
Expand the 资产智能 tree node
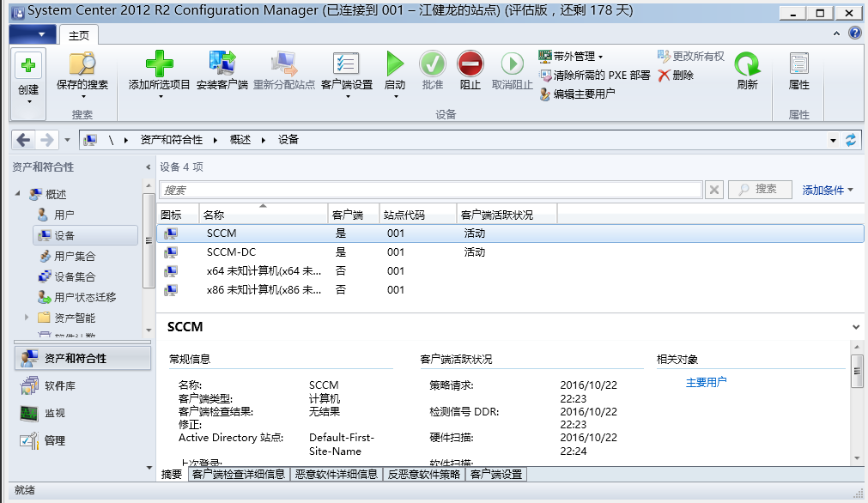click(26, 317)
